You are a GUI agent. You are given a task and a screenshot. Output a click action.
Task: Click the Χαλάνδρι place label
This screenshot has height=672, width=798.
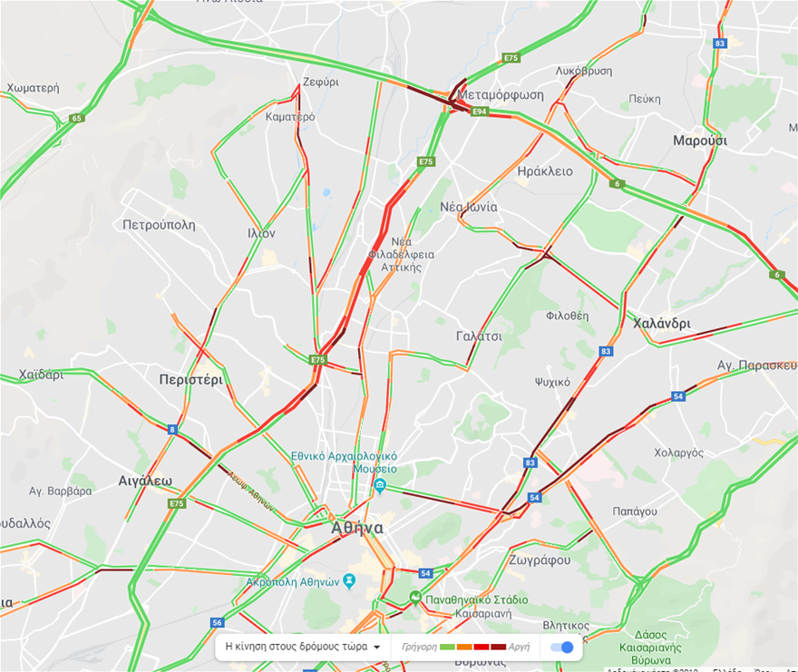coord(662,323)
